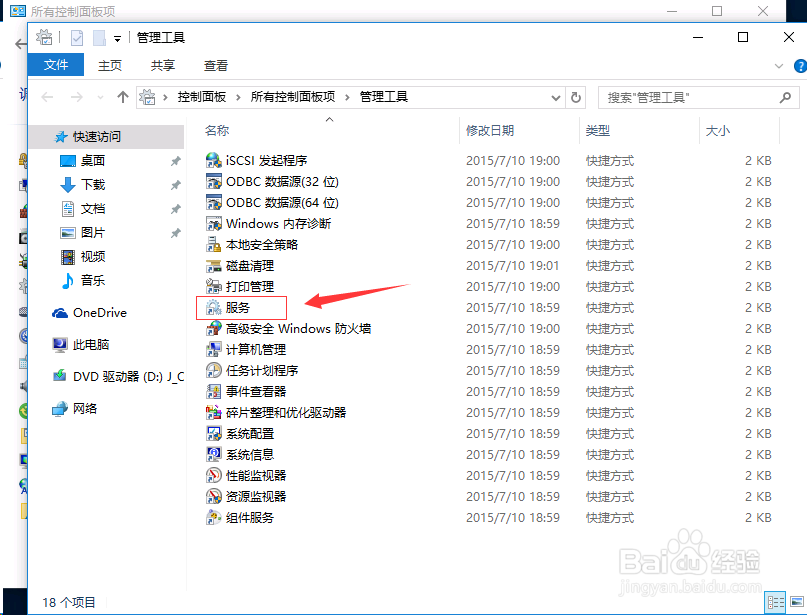Click the Properties icon on Quick Access Toolbar
The image size is (807, 615).
click(76, 37)
